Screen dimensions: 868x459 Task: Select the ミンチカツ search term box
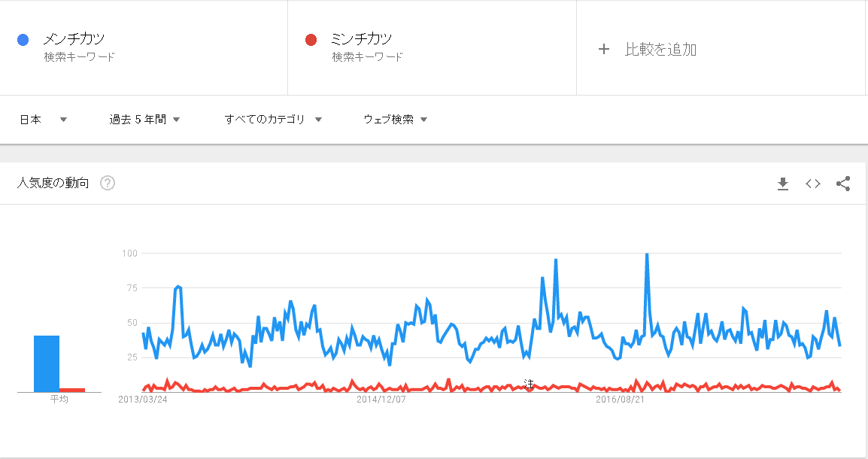pyautogui.click(x=432, y=47)
